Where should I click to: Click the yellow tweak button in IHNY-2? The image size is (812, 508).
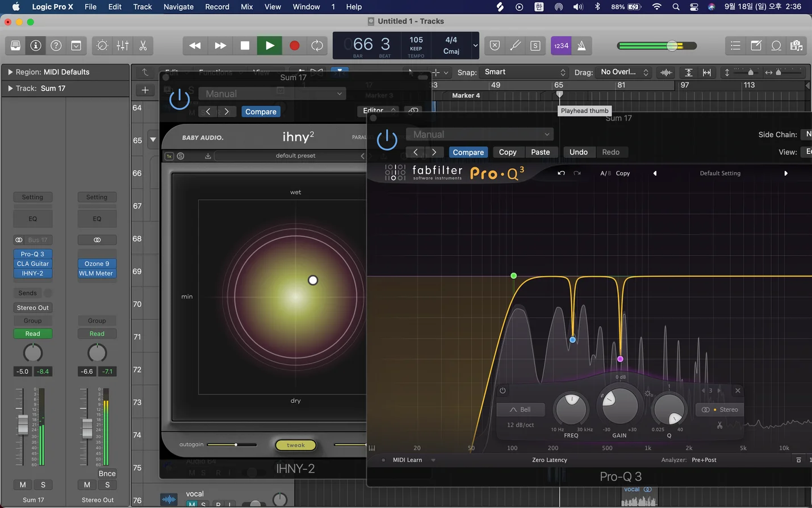296,445
